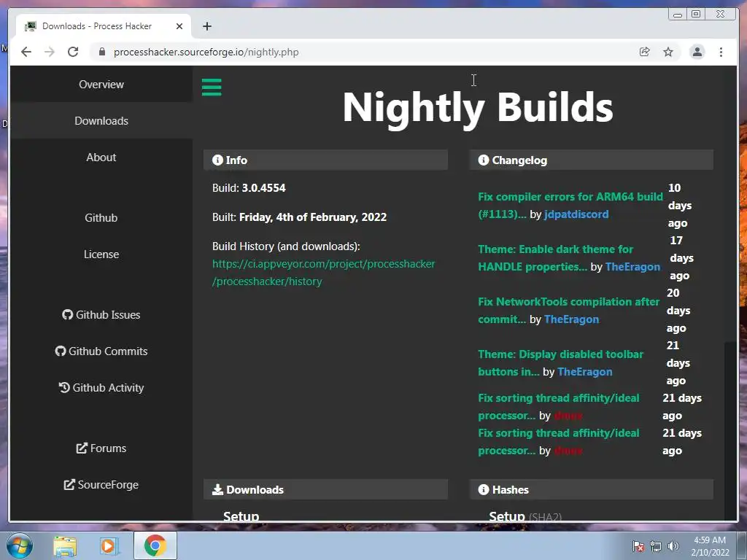Open the About sidebar item

pos(101,157)
